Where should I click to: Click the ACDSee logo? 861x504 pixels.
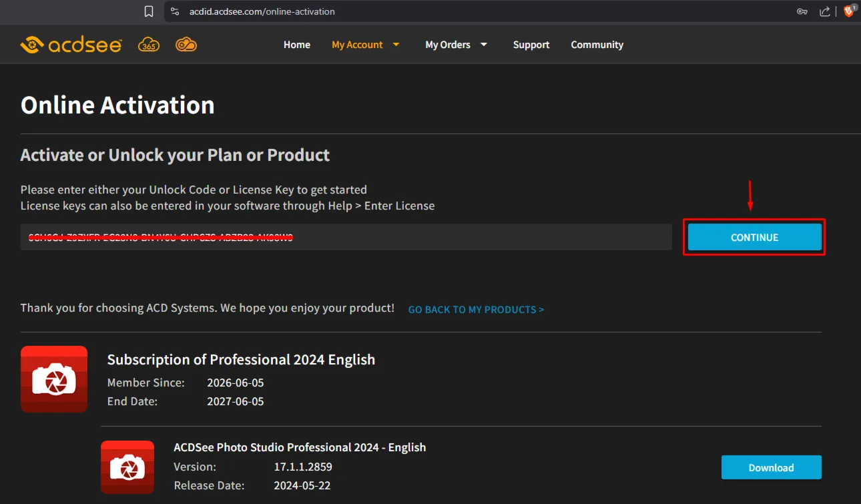71,45
